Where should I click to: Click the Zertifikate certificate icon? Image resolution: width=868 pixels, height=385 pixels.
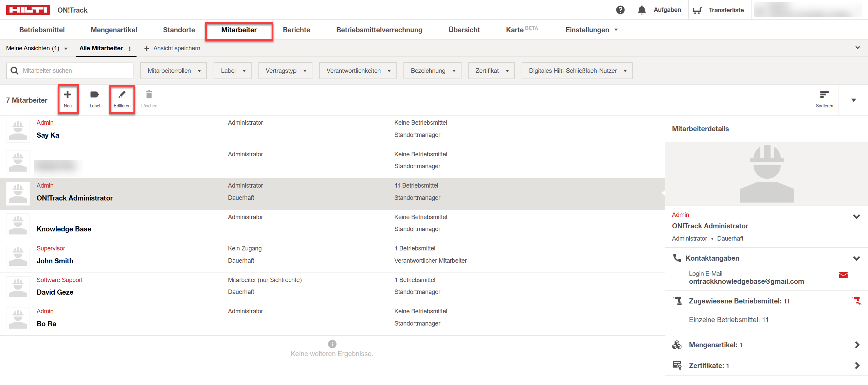[677, 365]
